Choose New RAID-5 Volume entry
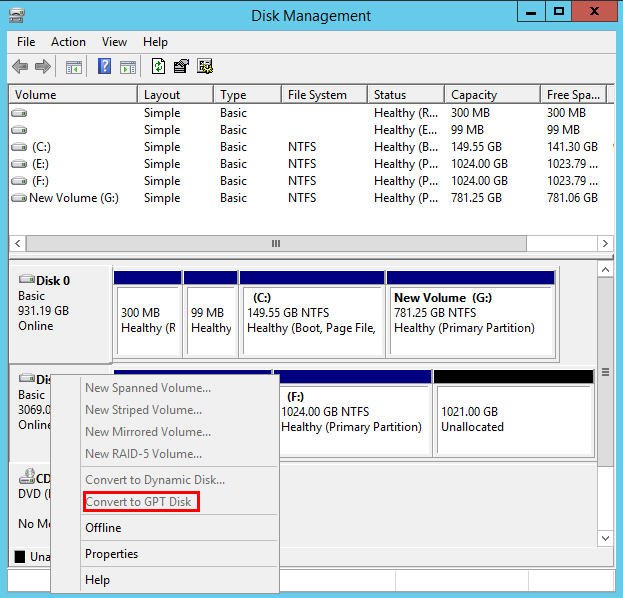 pyautogui.click(x=144, y=454)
